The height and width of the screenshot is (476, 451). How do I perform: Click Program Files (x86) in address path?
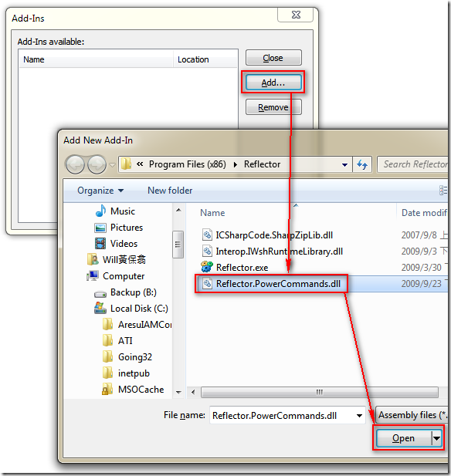(187, 164)
